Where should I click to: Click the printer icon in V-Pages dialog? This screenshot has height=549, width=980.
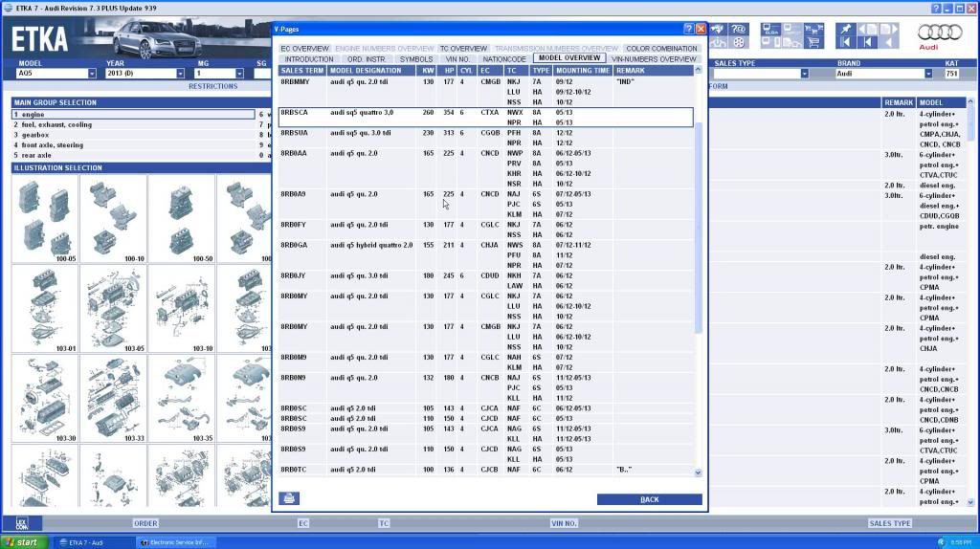pos(289,498)
